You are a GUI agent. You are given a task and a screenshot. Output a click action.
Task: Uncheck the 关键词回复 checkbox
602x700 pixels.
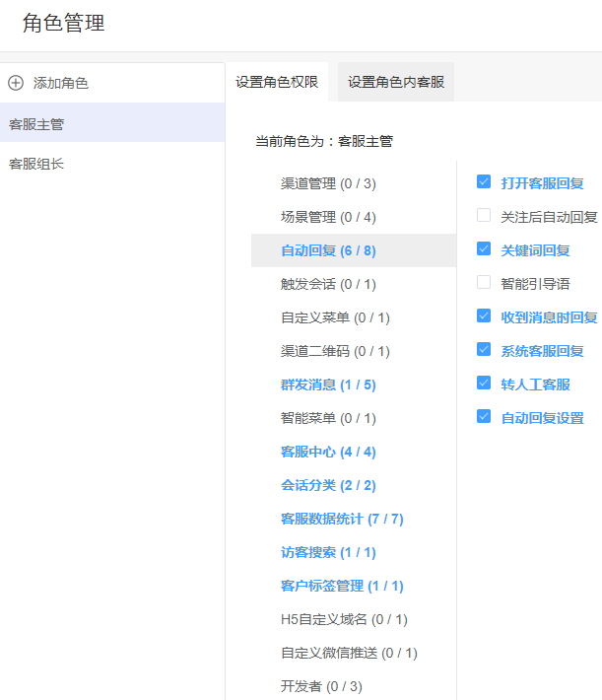[x=484, y=248]
